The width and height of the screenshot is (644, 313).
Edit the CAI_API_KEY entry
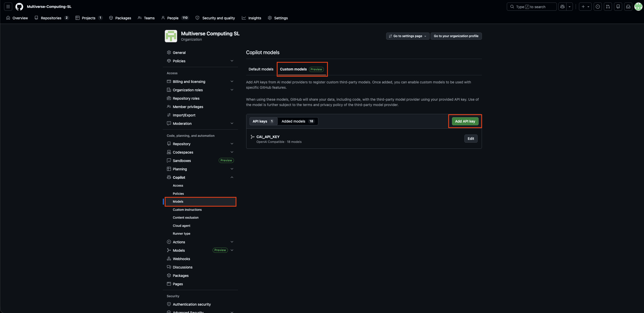(x=471, y=139)
